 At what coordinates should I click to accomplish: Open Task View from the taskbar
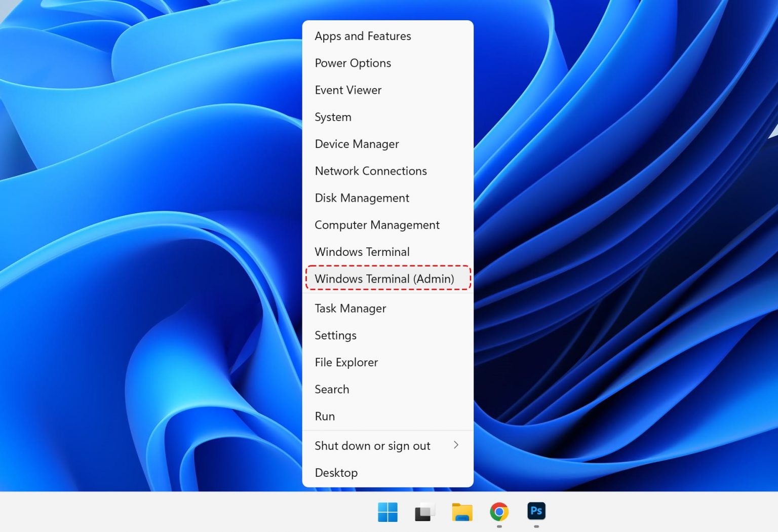pyautogui.click(x=424, y=512)
